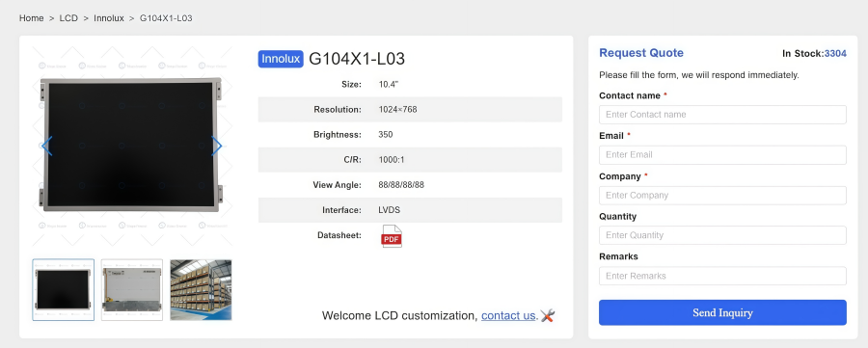
Task: Select the front view LCD thumbnail
Action: (x=63, y=290)
